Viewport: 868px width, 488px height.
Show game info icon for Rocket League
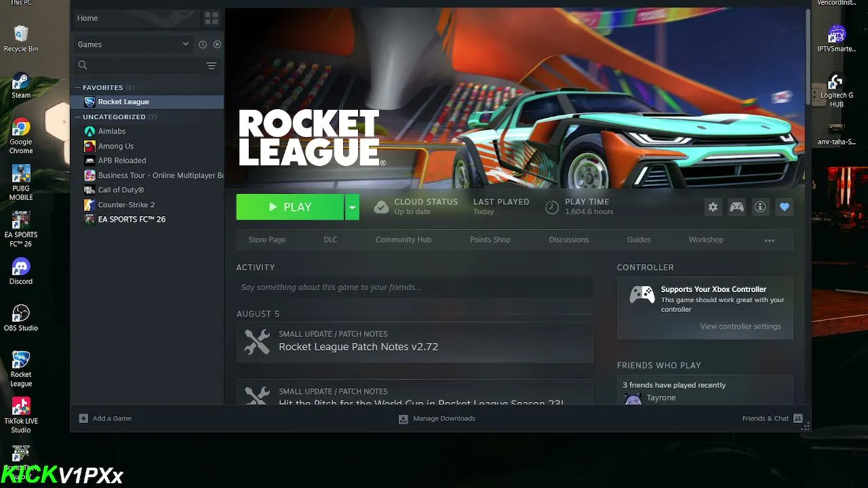[760, 207]
